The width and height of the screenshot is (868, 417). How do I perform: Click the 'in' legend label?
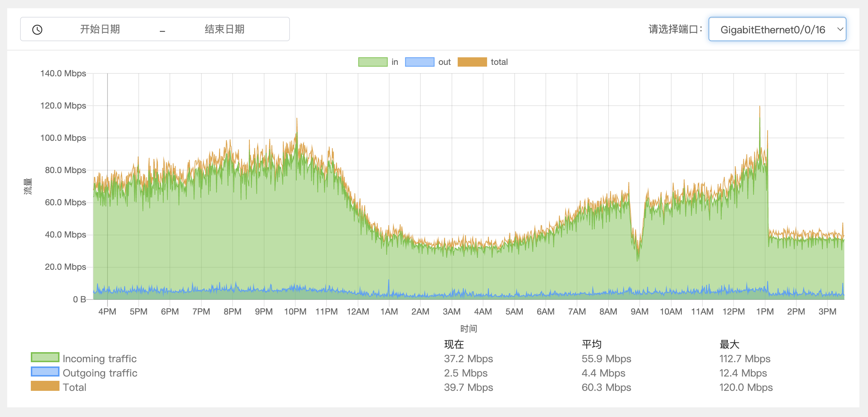(x=395, y=62)
